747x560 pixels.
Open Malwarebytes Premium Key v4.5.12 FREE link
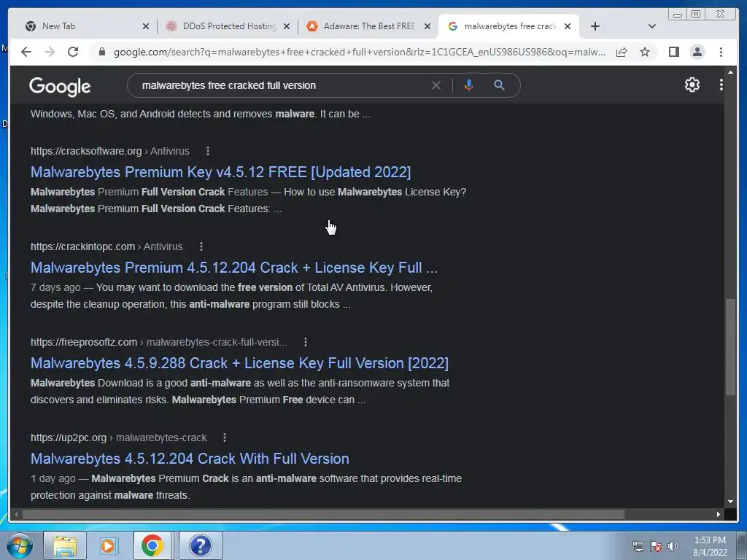[x=220, y=172]
